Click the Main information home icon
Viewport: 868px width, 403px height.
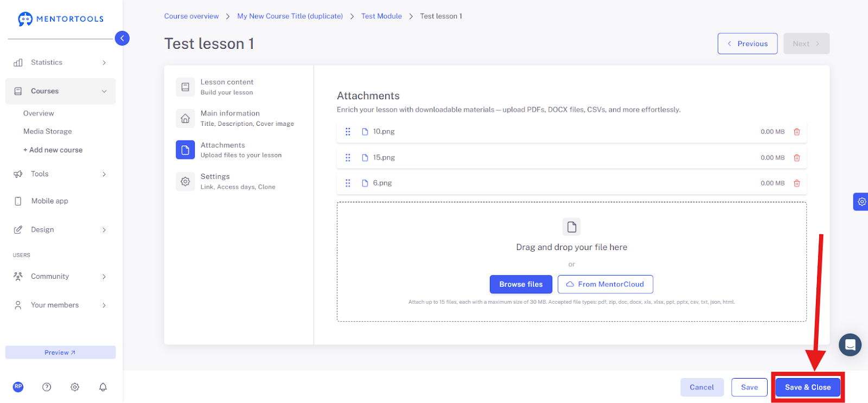tap(185, 118)
